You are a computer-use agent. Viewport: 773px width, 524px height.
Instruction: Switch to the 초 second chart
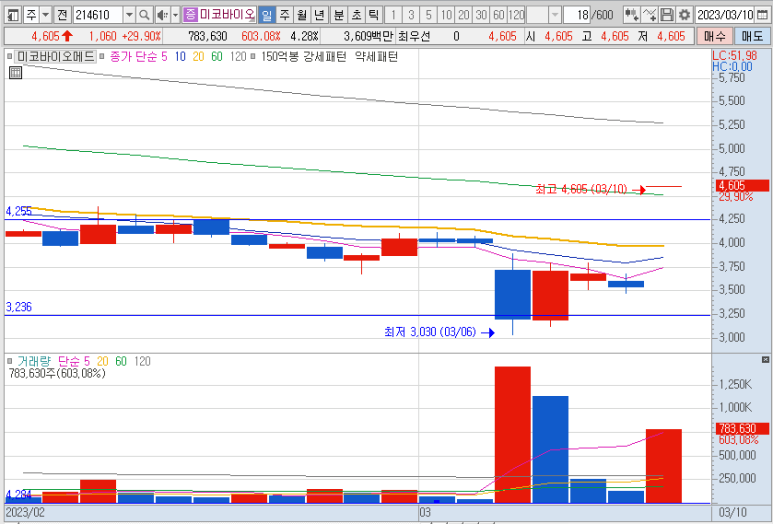tap(356, 15)
